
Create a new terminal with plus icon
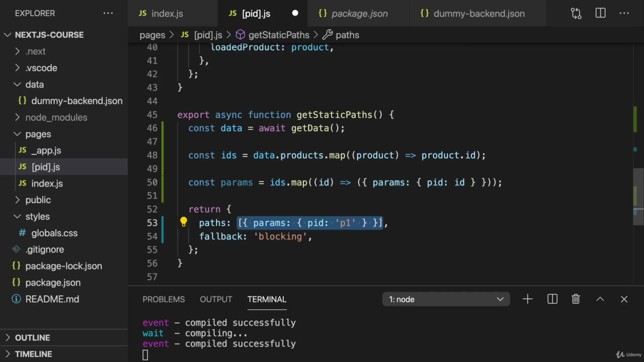[x=527, y=299]
